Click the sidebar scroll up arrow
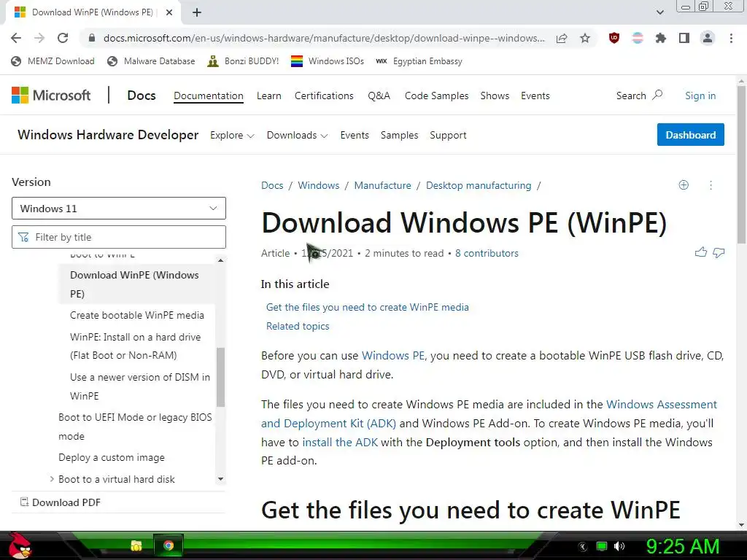Image resolution: width=747 pixels, height=560 pixels. click(x=220, y=260)
